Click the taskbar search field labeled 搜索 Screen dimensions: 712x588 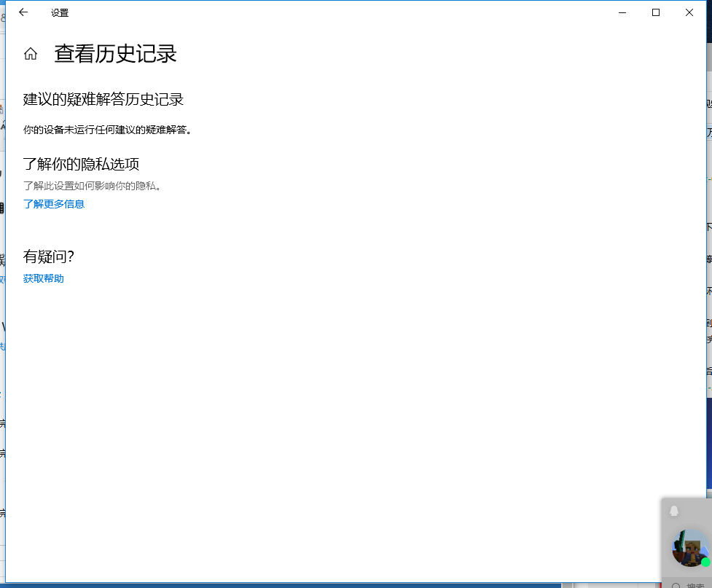tap(692, 584)
